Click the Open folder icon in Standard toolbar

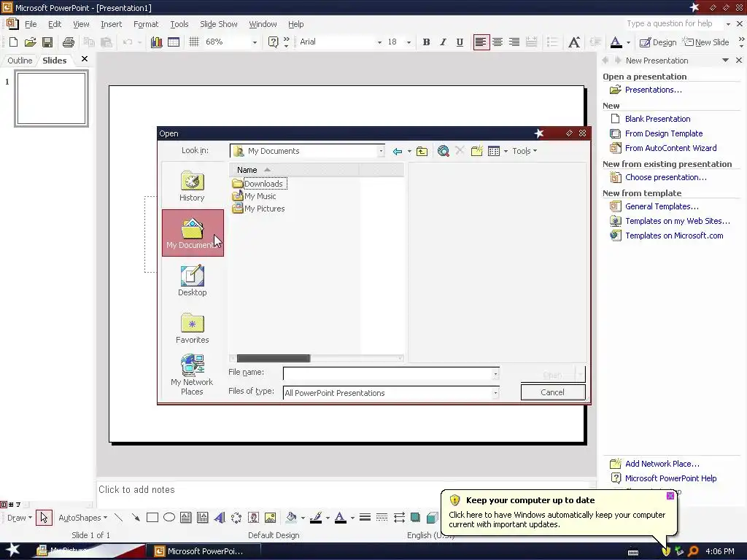coord(30,42)
